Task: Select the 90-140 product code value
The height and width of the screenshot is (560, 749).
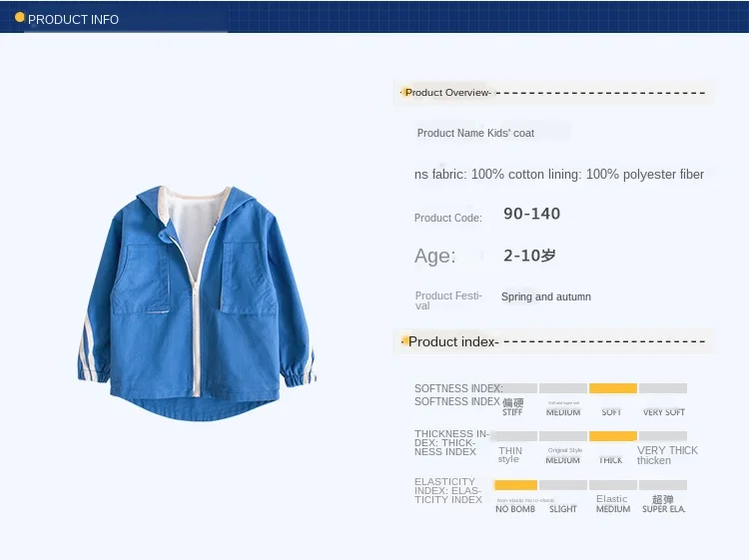Action: (x=531, y=214)
